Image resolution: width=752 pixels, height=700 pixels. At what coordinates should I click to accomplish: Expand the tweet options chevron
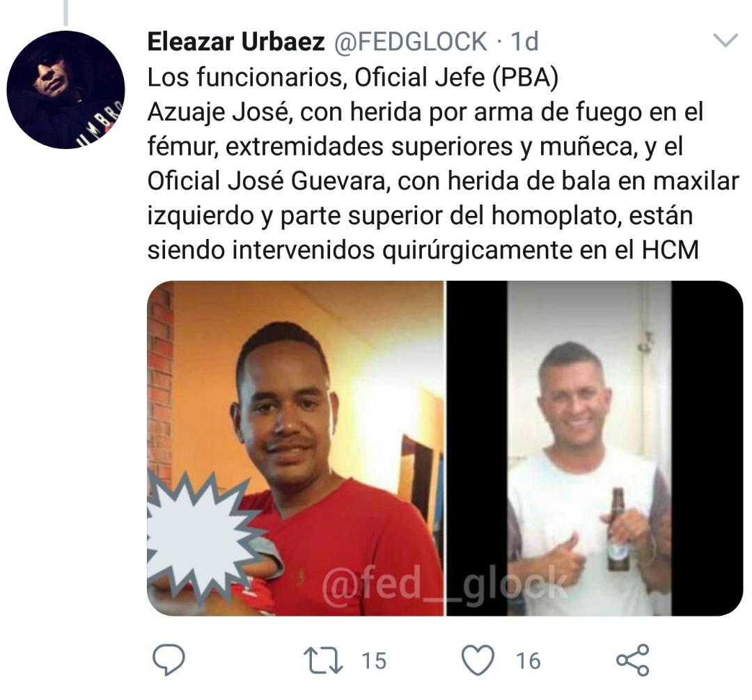[726, 40]
